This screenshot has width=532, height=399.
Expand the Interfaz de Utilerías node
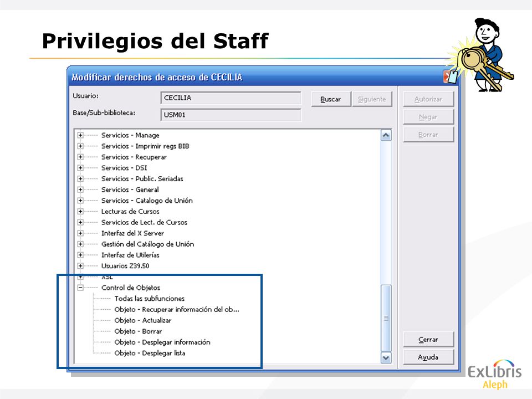click(80, 255)
